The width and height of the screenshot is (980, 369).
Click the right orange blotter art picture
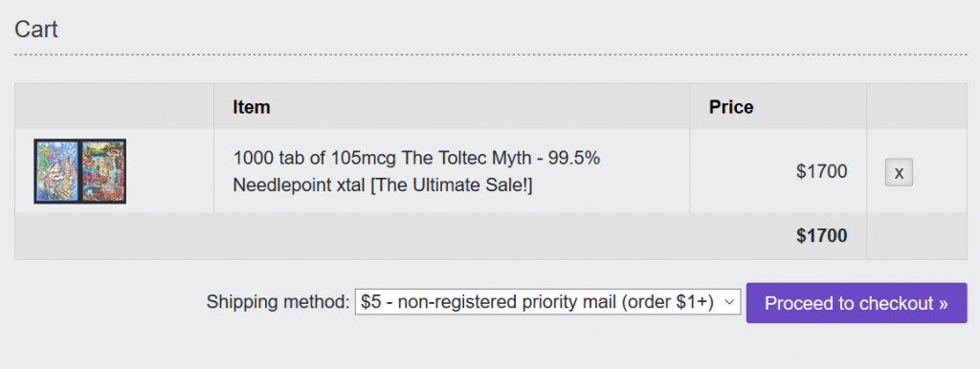(x=103, y=171)
